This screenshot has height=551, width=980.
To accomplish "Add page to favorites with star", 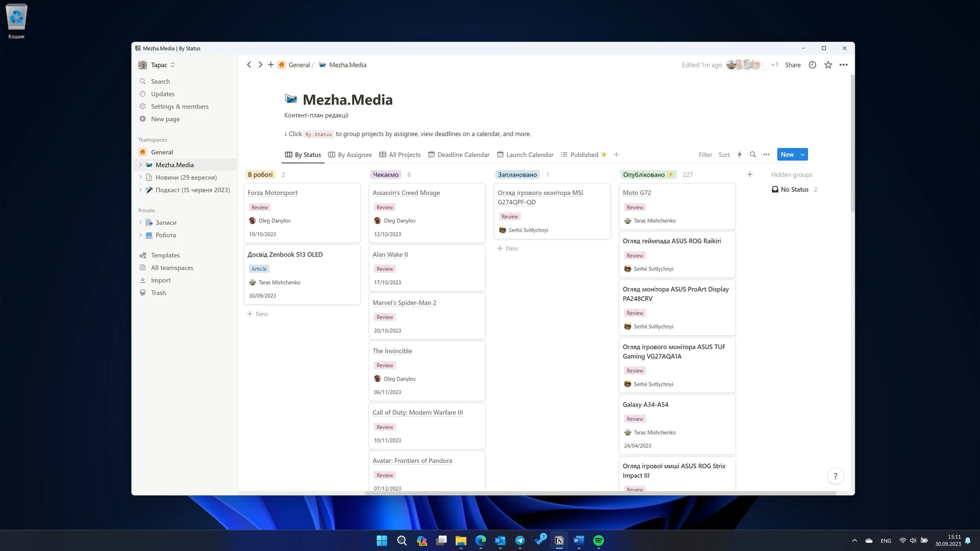I will pyautogui.click(x=828, y=65).
